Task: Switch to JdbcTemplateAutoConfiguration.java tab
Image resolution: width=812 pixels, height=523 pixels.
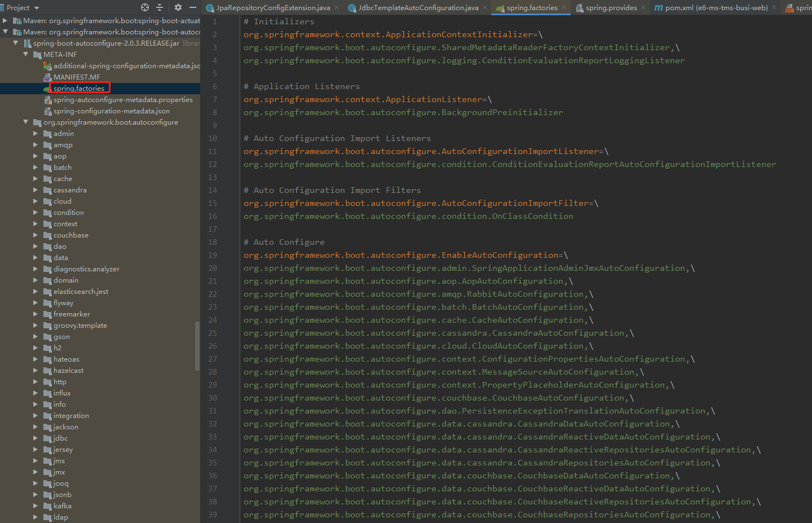Action: click(418, 8)
